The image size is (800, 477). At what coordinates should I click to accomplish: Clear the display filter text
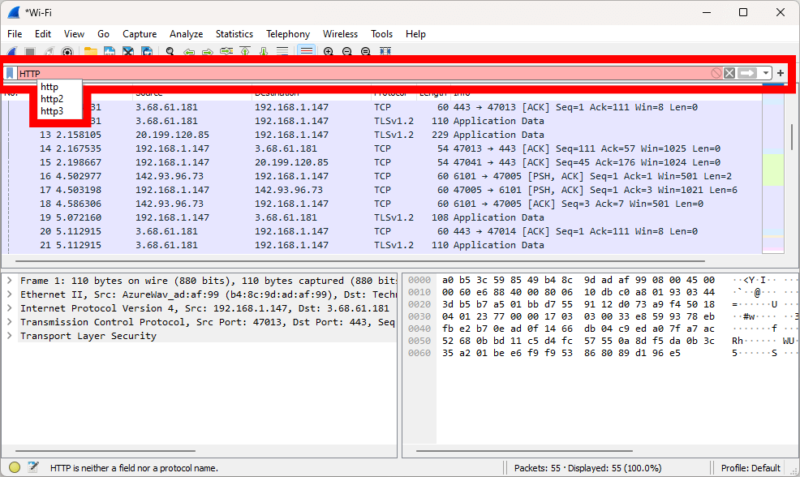tap(730, 73)
